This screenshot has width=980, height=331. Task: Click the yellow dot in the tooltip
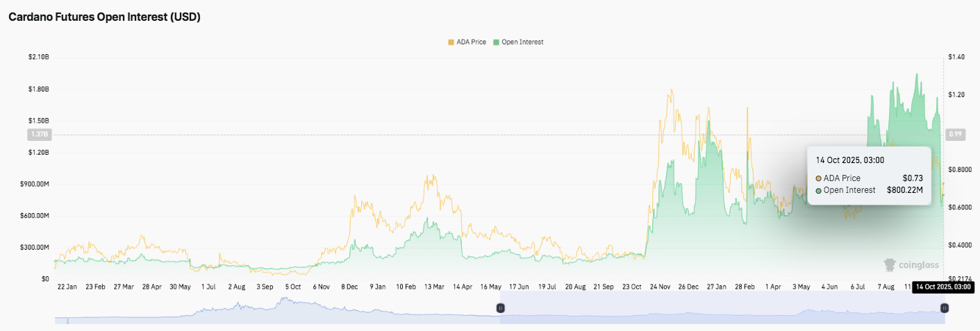tap(819, 178)
